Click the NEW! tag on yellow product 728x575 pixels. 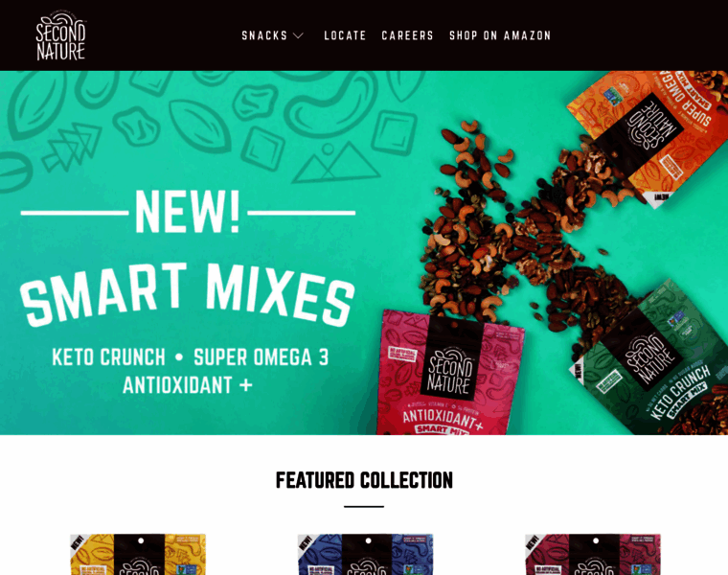tap(77, 542)
